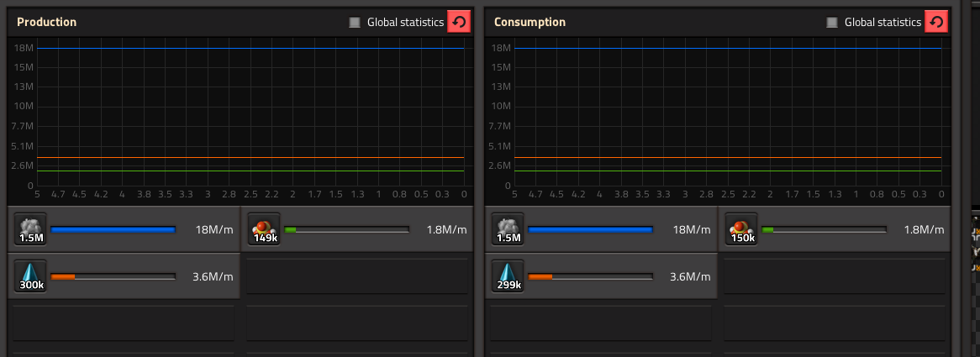Viewport: 980px width, 357px height.
Task: Click the Consumption panel title
Action: (530, 23)
